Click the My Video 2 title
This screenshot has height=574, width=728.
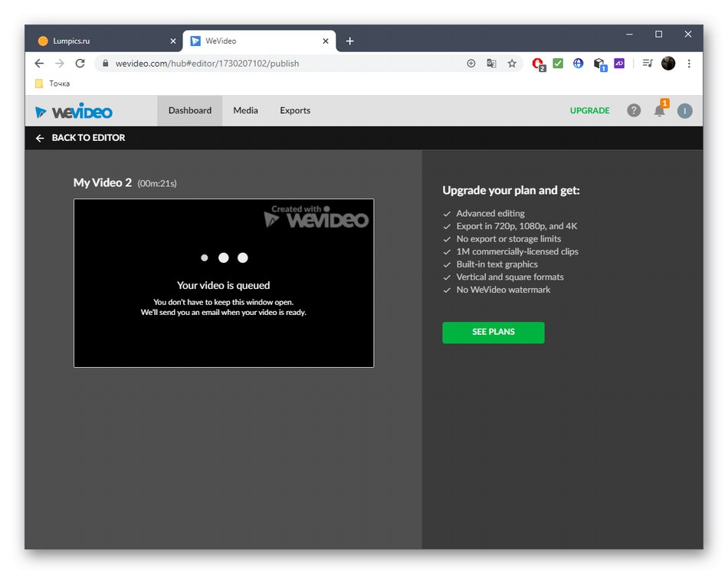click(x=103, y=183)
